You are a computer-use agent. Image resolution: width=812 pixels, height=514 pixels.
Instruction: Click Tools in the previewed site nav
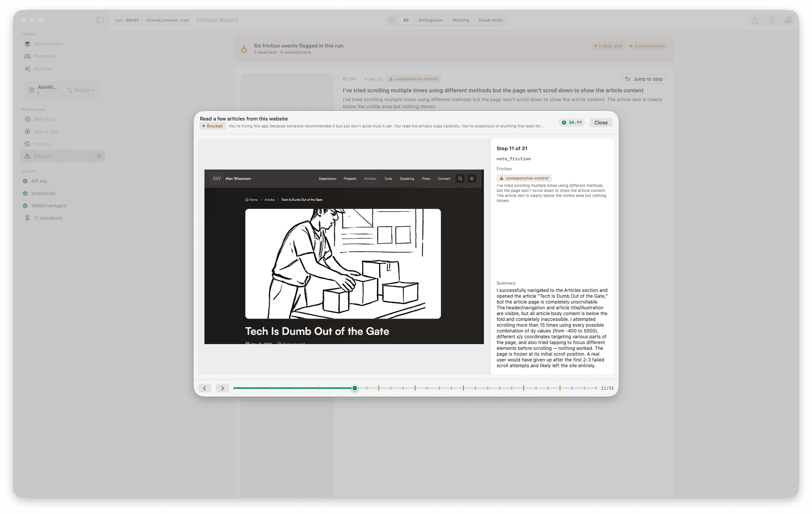(388, 178)
